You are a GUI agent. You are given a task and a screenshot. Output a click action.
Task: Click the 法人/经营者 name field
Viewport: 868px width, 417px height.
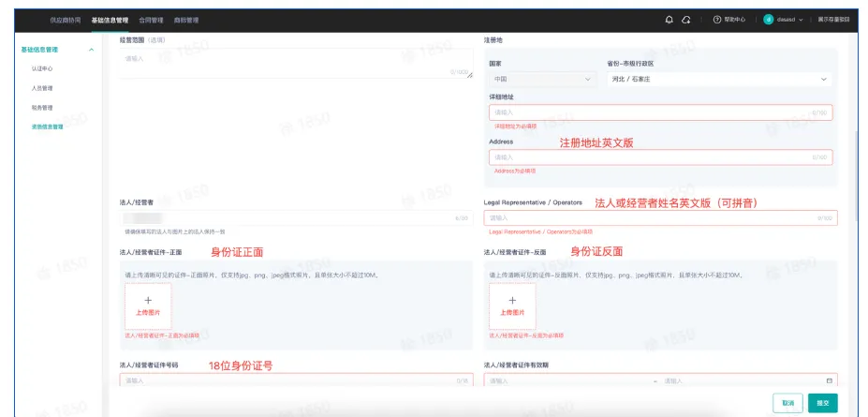[296, 218]
